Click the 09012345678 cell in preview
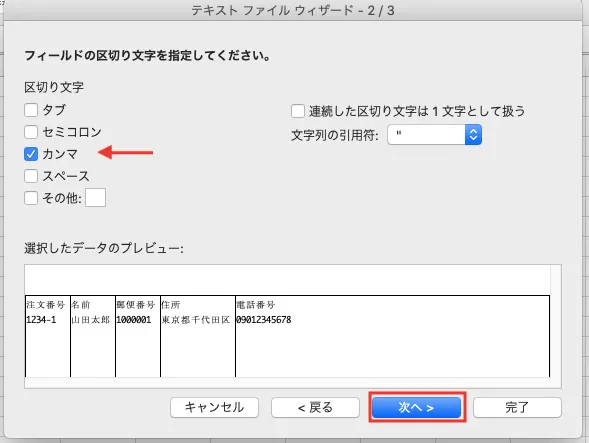The image size is (589, 443). pyautogui.click(x=264, y=320)
